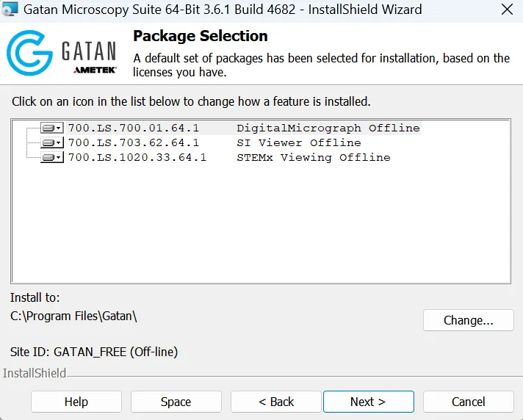523x420 pixels.
Task: Go to previous step with Back
Action: (x=276, y=402)
